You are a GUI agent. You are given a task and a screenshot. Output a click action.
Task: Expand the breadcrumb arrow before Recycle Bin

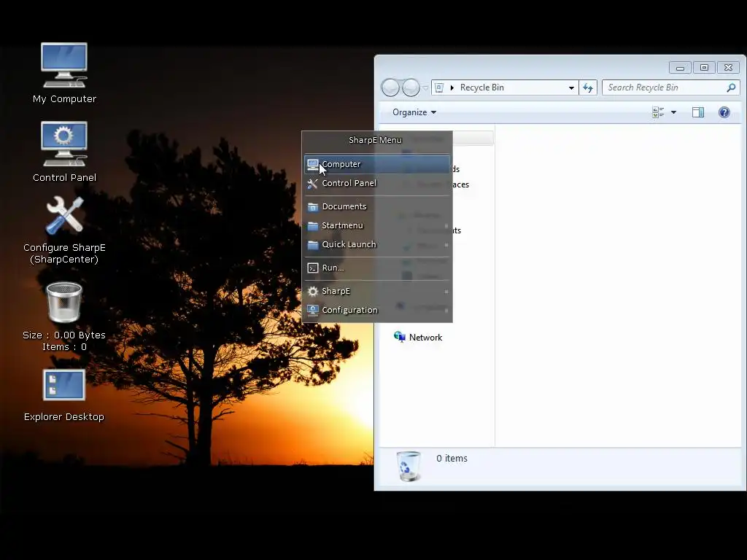[452, 87]
